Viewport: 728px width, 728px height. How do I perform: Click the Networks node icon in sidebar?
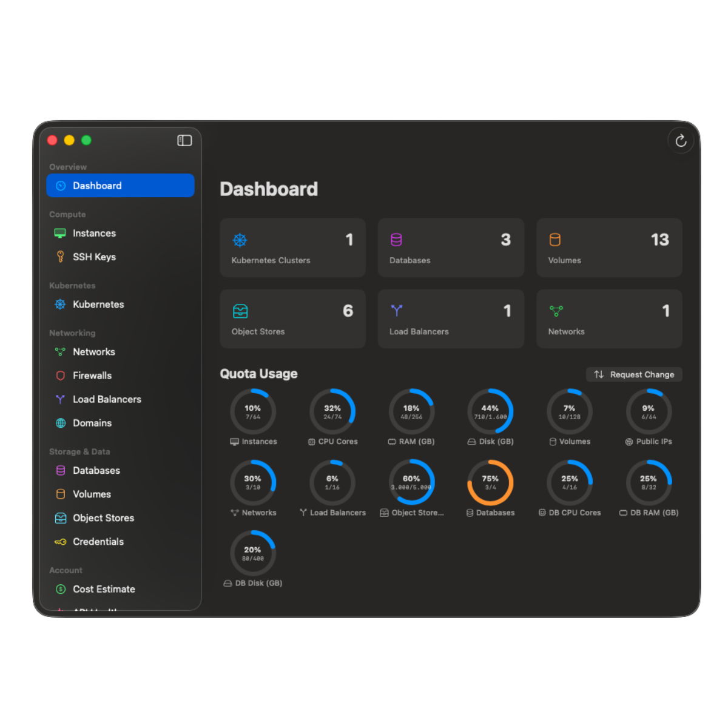[60, 352]
